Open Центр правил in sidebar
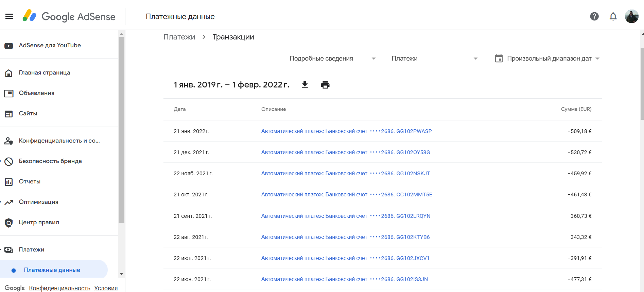This screenshot has width=644, height=292. (x=39, y=223)
